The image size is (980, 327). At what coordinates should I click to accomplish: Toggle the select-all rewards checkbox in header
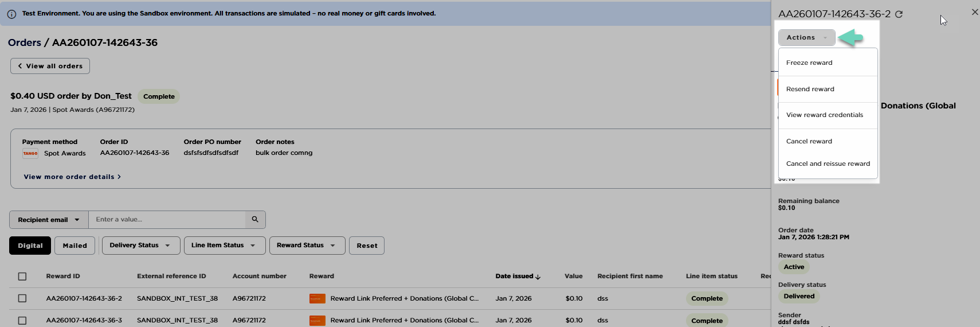tap(22, 277)
